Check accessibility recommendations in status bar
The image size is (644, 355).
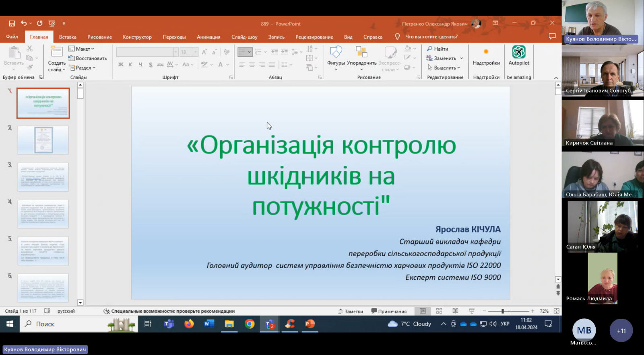169,311
